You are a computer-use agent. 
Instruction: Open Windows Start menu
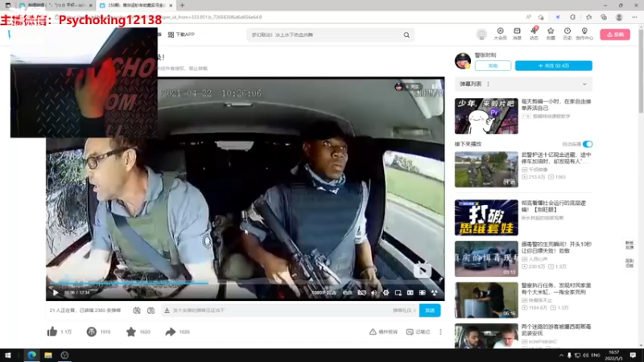pos(8,355)
